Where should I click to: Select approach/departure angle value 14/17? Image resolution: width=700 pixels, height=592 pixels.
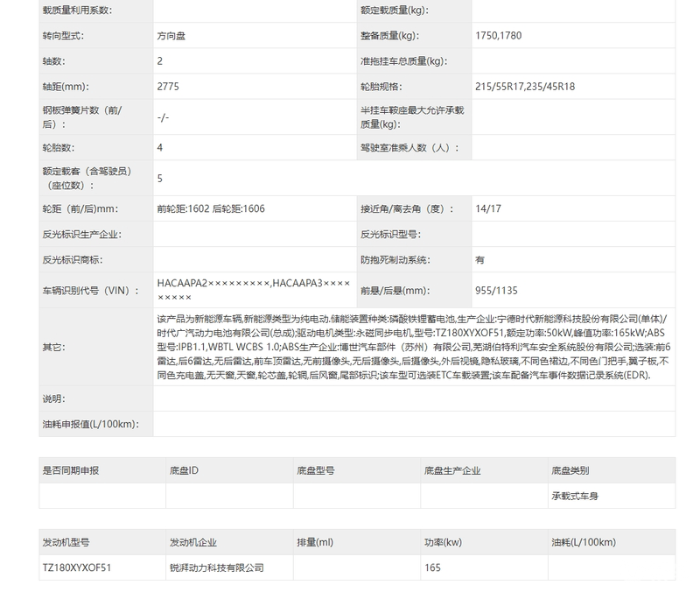pos(488,209)
